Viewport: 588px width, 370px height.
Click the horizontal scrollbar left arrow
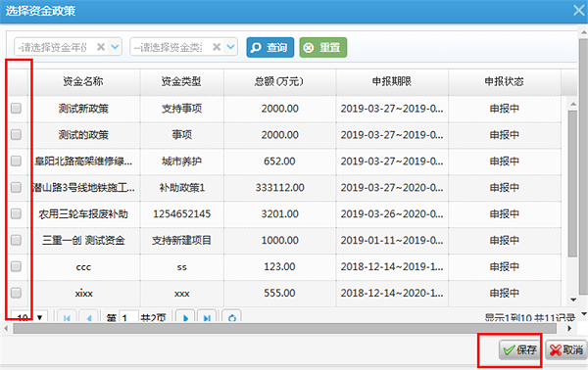point(6,329)
